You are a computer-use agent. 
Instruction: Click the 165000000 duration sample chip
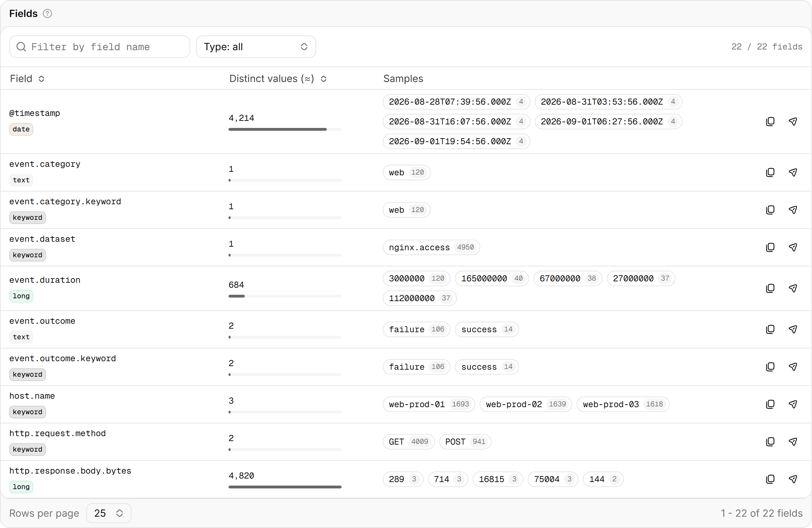point(492,278)
